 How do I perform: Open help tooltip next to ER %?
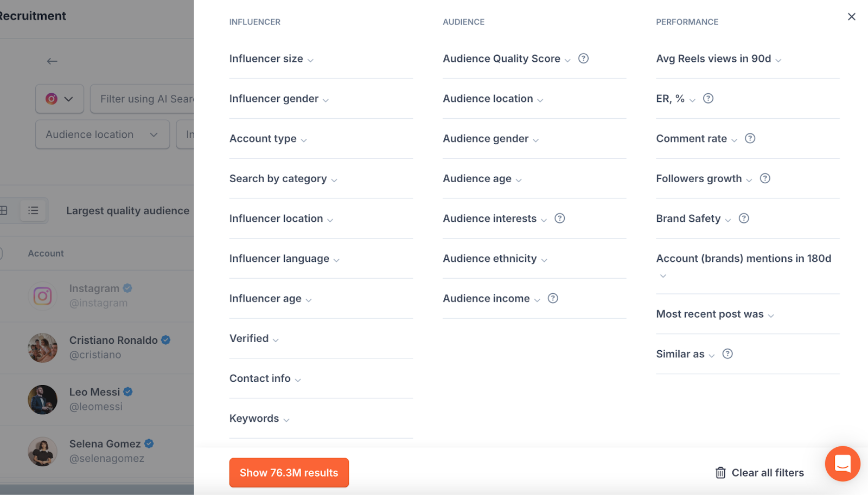pos(709,99)
